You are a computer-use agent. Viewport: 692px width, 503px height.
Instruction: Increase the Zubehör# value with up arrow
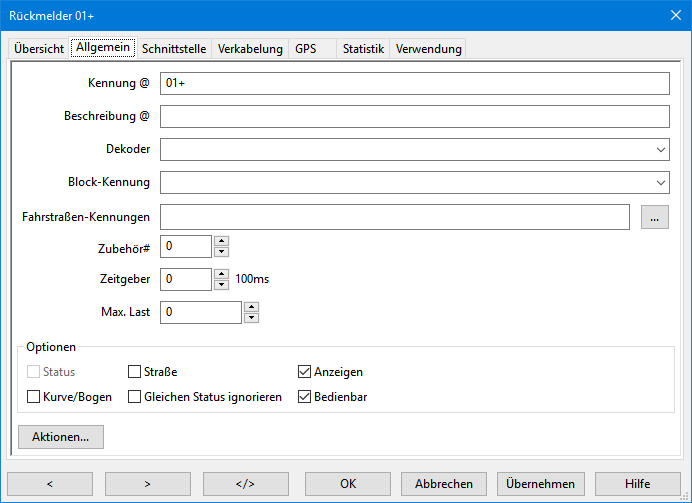(x=222, y=241)
